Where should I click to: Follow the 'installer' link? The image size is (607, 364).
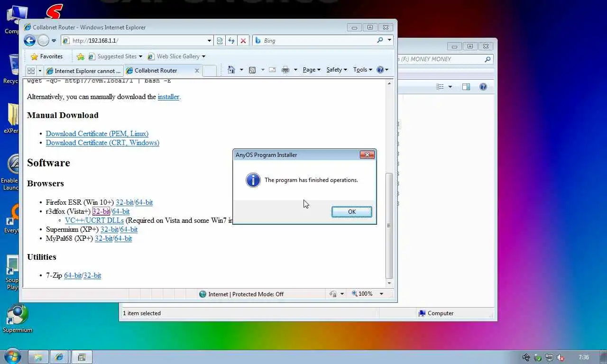pyautogui.click(x=168, y=97)
